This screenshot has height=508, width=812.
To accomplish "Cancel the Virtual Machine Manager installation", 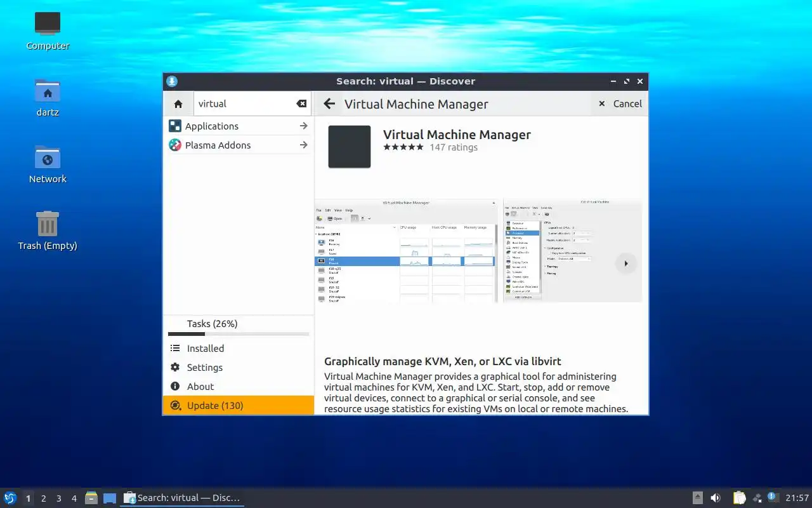I will click(620, 104).
